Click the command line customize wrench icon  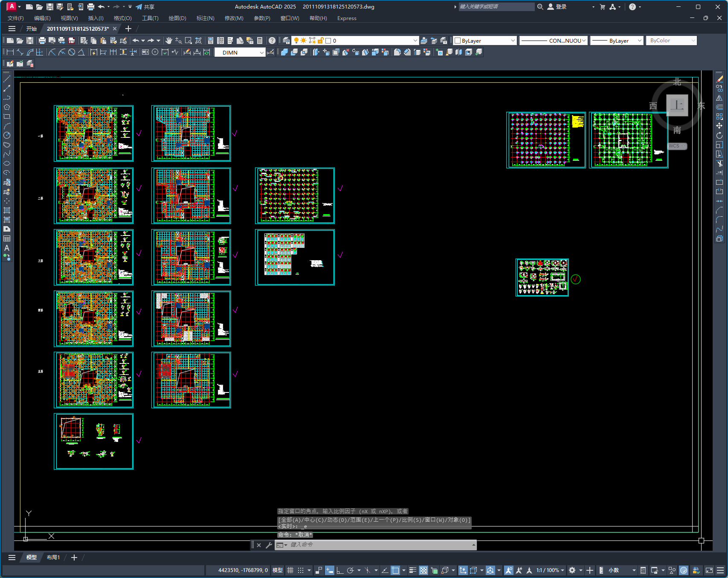(269, 545)
